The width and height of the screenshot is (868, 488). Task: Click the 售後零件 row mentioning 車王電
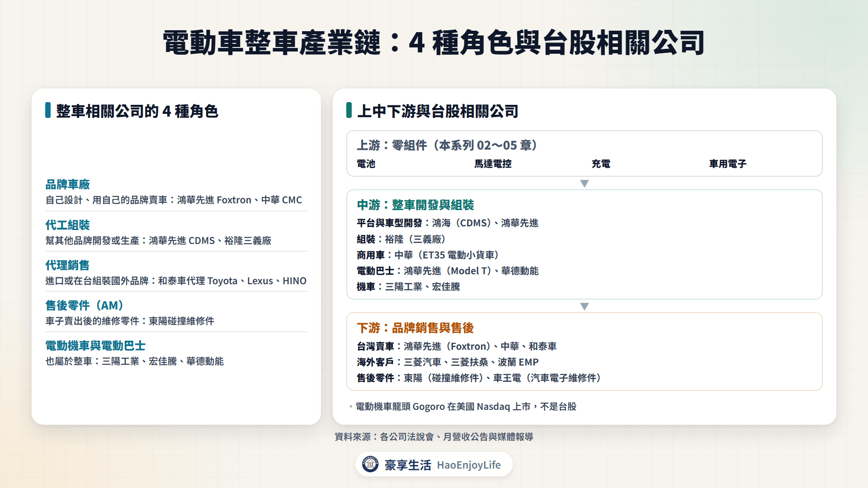click(x=479, y=378)
